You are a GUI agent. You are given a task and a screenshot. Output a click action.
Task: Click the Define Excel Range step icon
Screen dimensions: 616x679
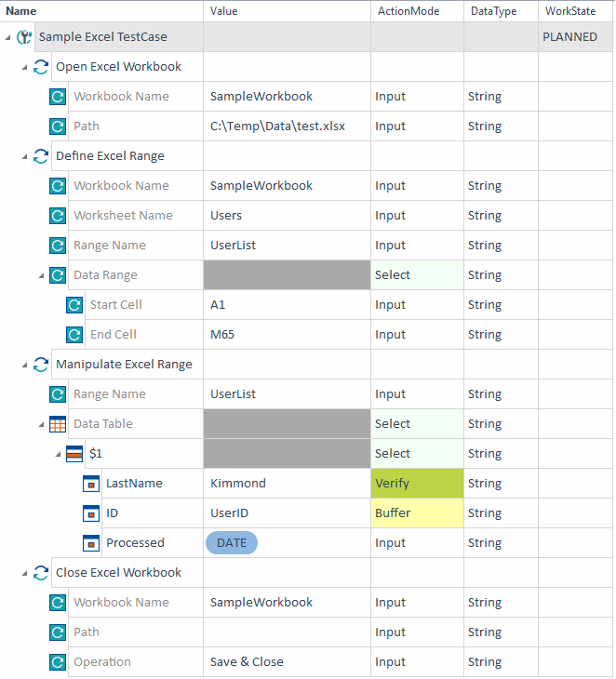pyautogui.click(x=41, y=156)
